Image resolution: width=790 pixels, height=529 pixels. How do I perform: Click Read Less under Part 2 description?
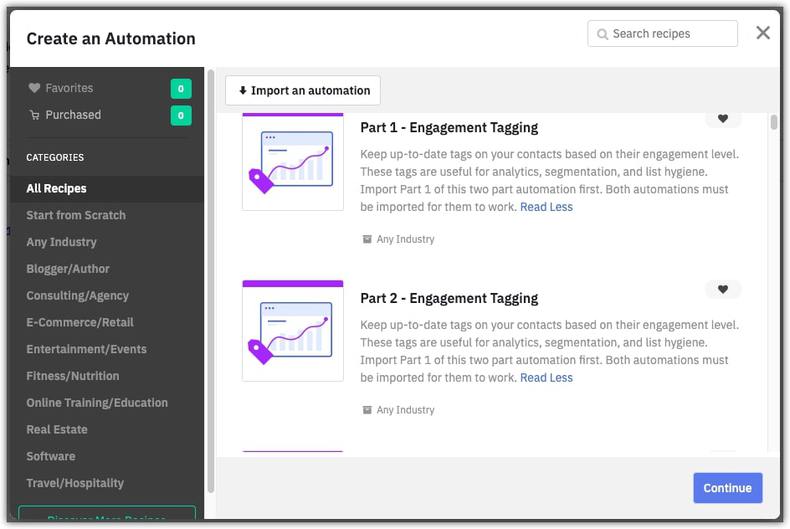pos(546,378)
